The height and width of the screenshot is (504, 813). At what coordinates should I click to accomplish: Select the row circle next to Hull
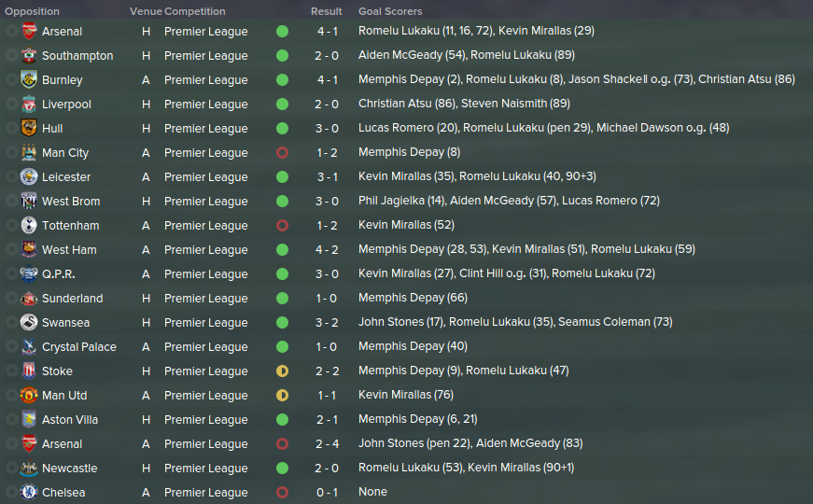coord(11,128)
